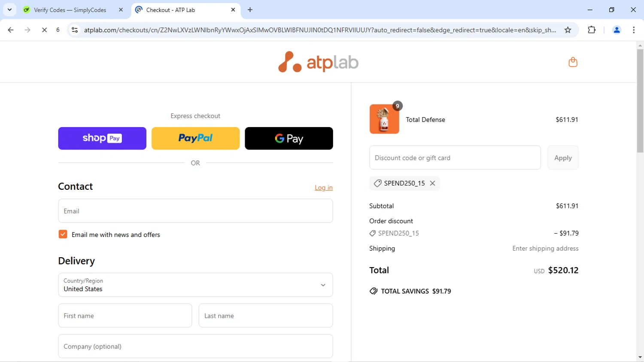The height and width of the screenshot is (362, 644).
Task: Click the scrollbar down arrow
Action: (640, 357)
